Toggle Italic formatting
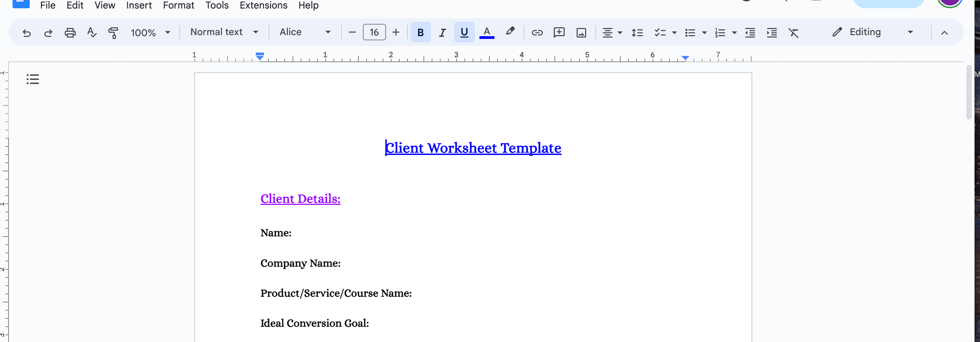The height and width of the screenshot is (342, 980). (442, 33)
